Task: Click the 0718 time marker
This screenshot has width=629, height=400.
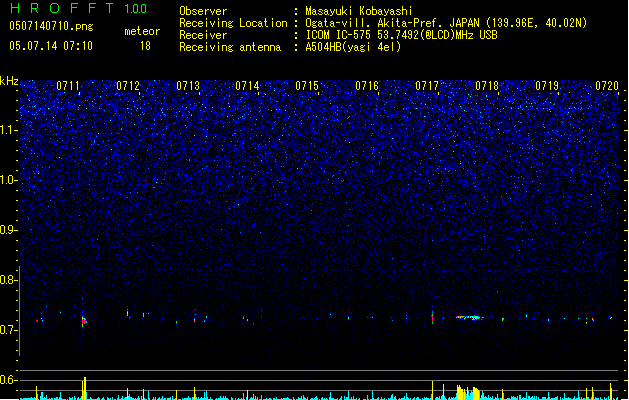Action: click(x=487, y=86)
